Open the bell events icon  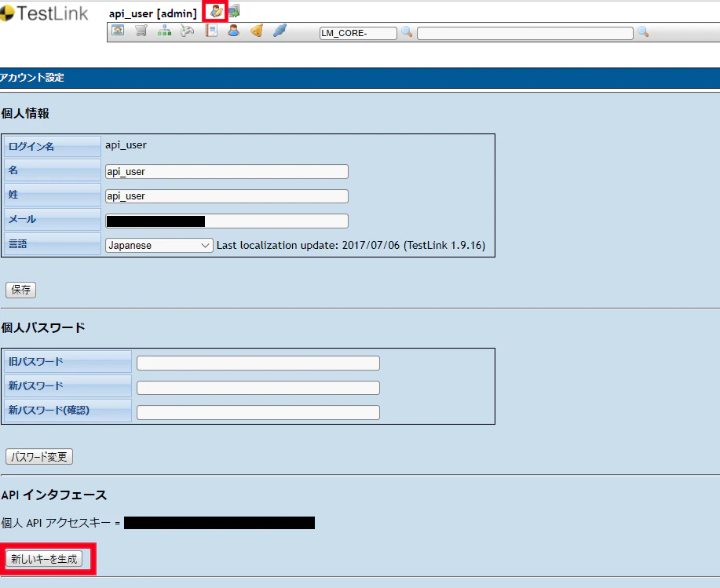click(257, 31)
